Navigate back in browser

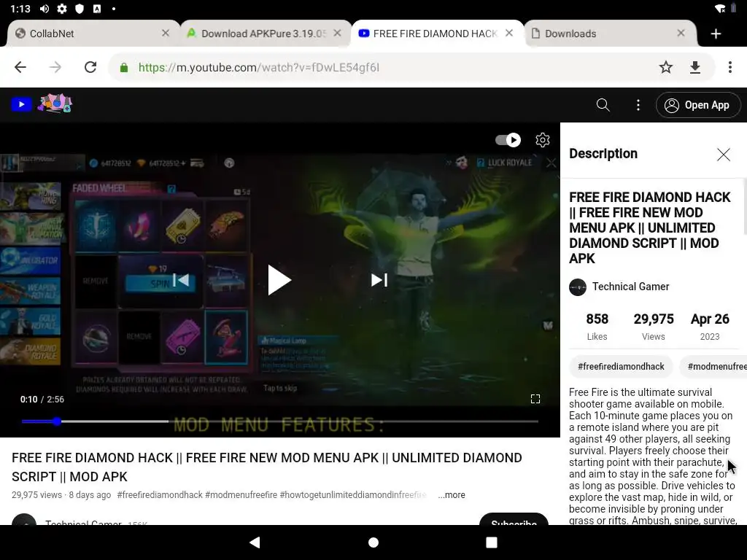click(x=20, y=67)
